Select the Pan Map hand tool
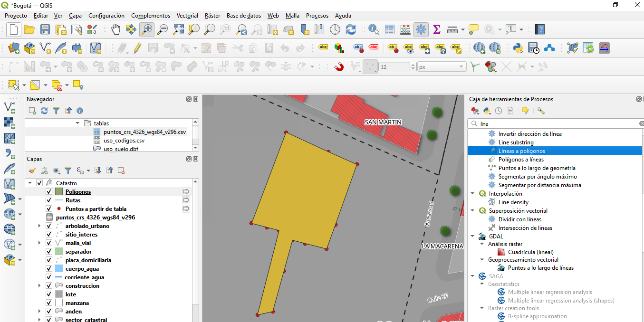This screenshot has height=322, width=644. click(115, 29)
